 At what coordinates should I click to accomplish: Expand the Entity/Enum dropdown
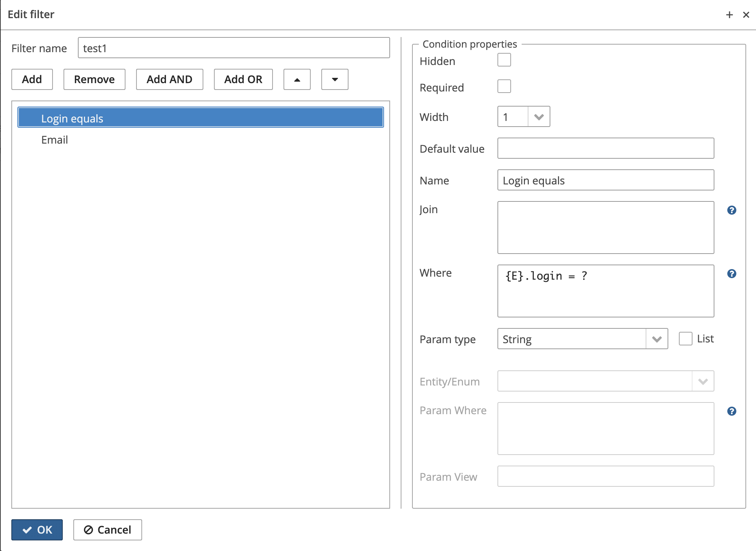point(703,381)
